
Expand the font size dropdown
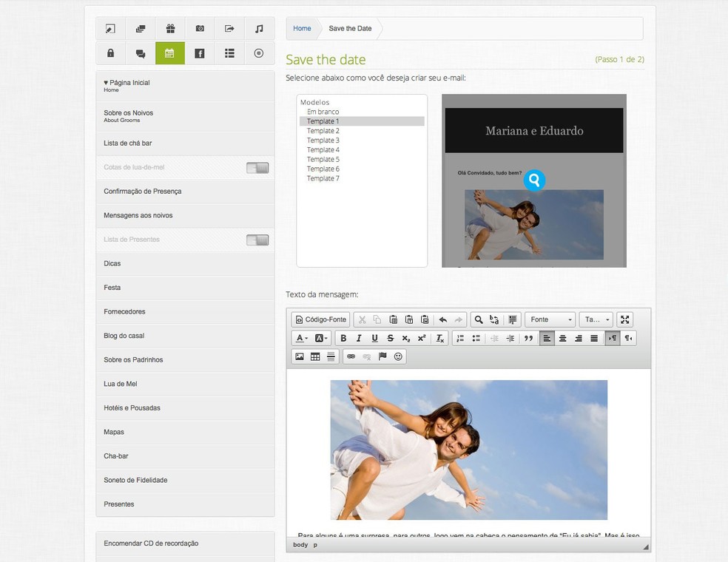pyautogui.click(x=596, y=319)
